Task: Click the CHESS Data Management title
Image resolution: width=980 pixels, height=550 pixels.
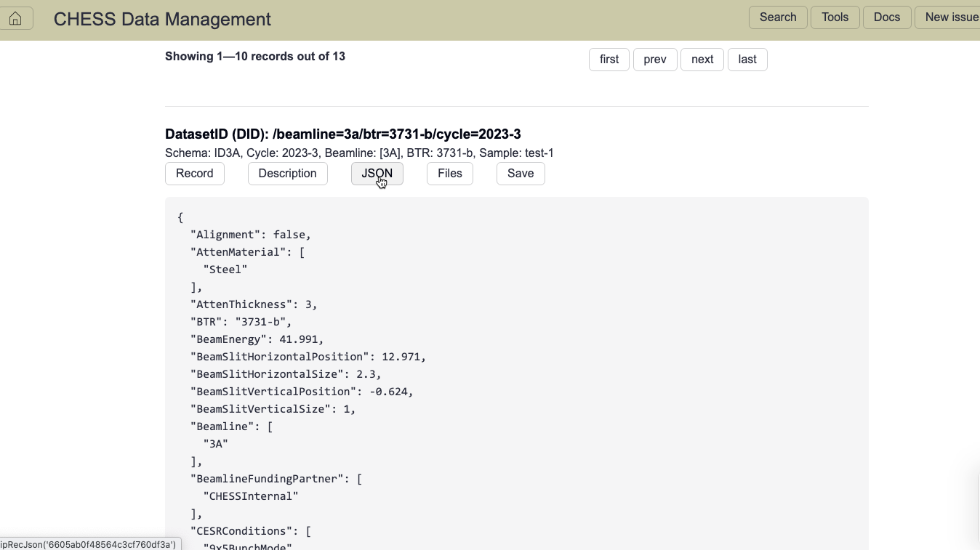Action: [162, 20]
